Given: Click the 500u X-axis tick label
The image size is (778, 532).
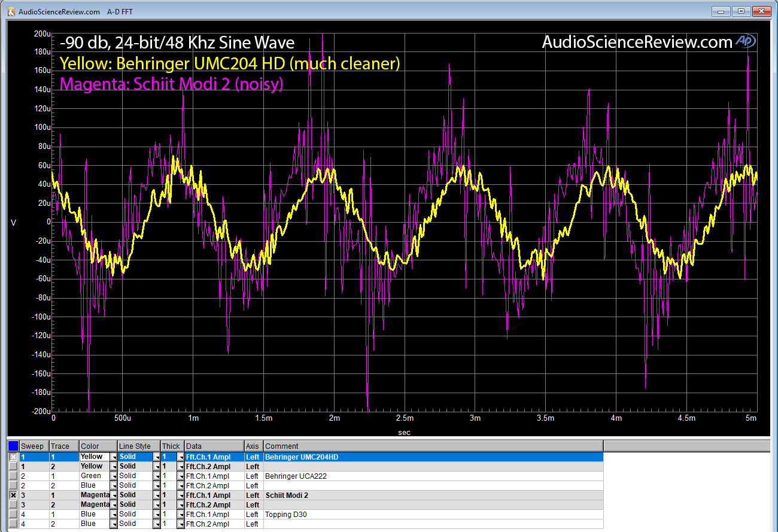Looking at the screenshot, I should pos(122,418).
